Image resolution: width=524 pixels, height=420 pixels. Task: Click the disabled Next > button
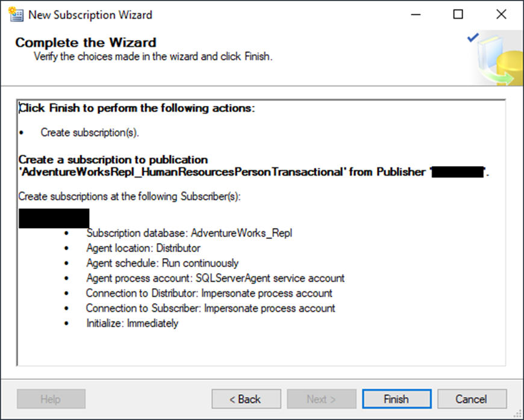point(322,399)
